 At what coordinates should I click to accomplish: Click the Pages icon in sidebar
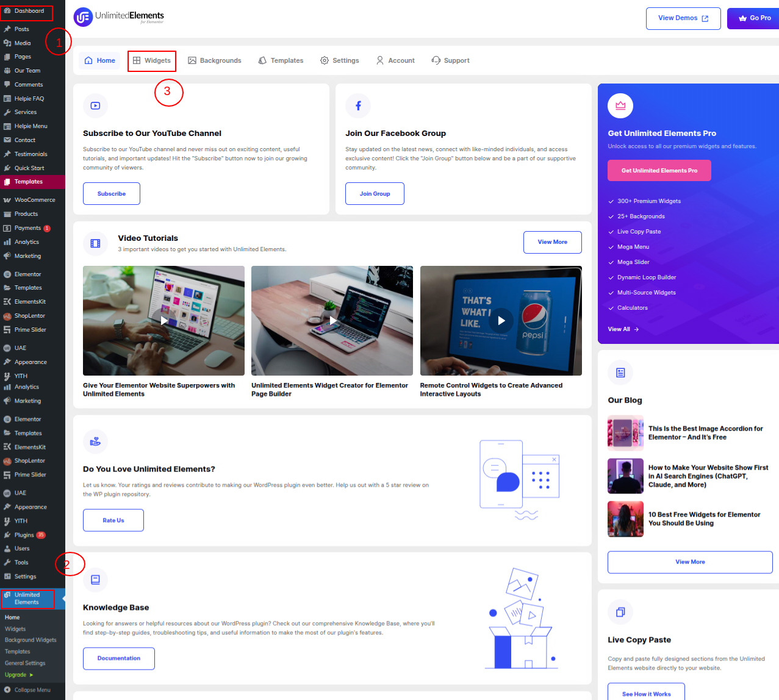pyautogui.click(x=7, y=57)
